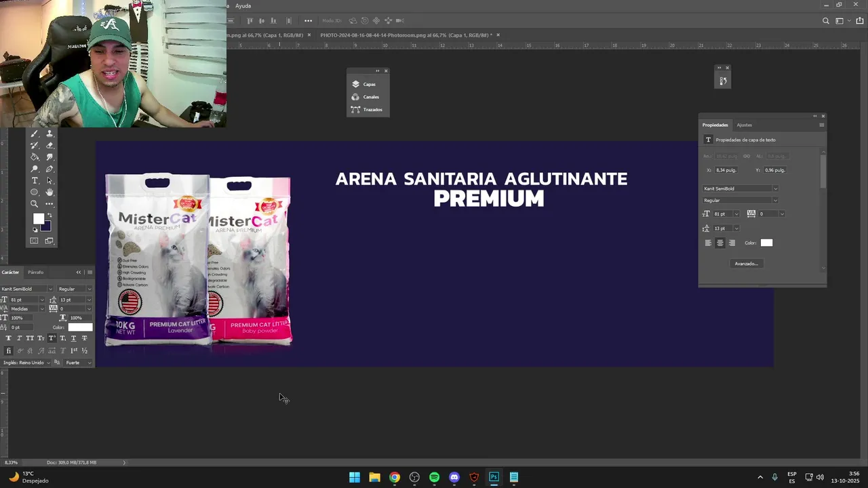Click the background dark blue color swatch
This screenshot has height=488, width=868.
coord(47,226)
